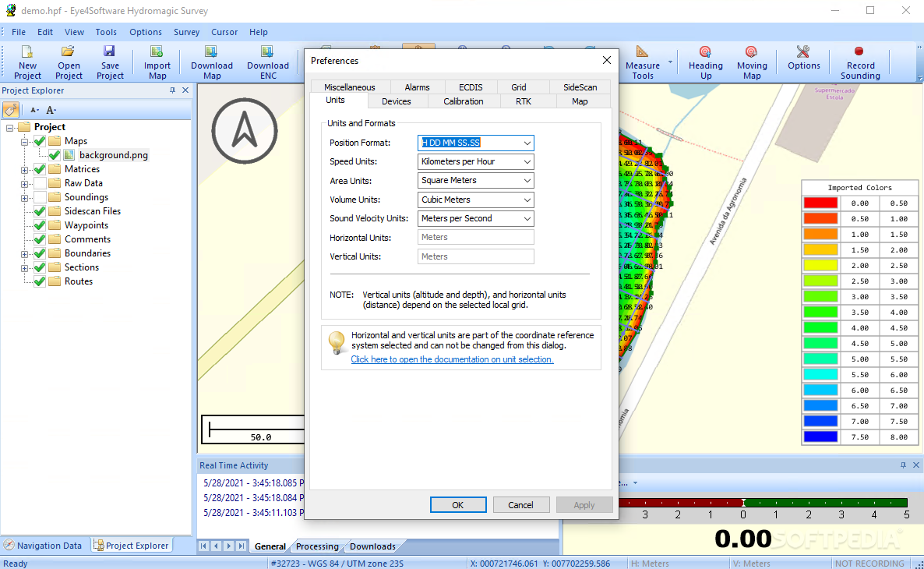Screen dimensions: 924x569
Task: Switch to the ECDIS tab
Action: pyautogui.click(x=471, y=87)
